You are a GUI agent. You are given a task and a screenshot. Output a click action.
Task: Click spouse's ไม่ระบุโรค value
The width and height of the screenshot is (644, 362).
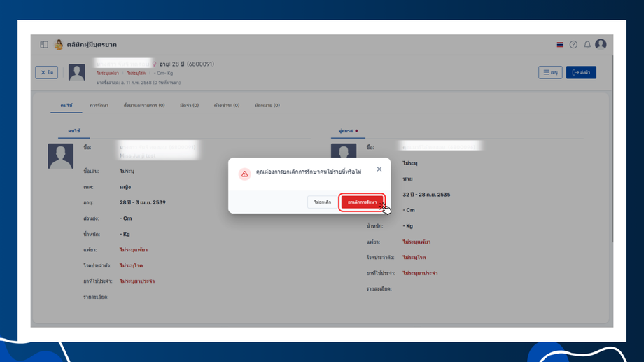(414, 258)
